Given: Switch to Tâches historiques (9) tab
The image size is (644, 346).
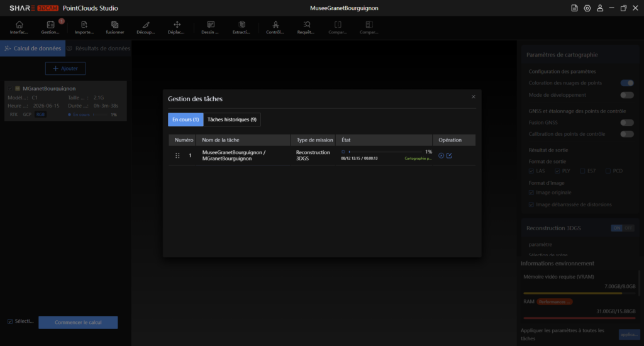Looking at the screenshot, I should pyautogui.click(x=232, y=120).
